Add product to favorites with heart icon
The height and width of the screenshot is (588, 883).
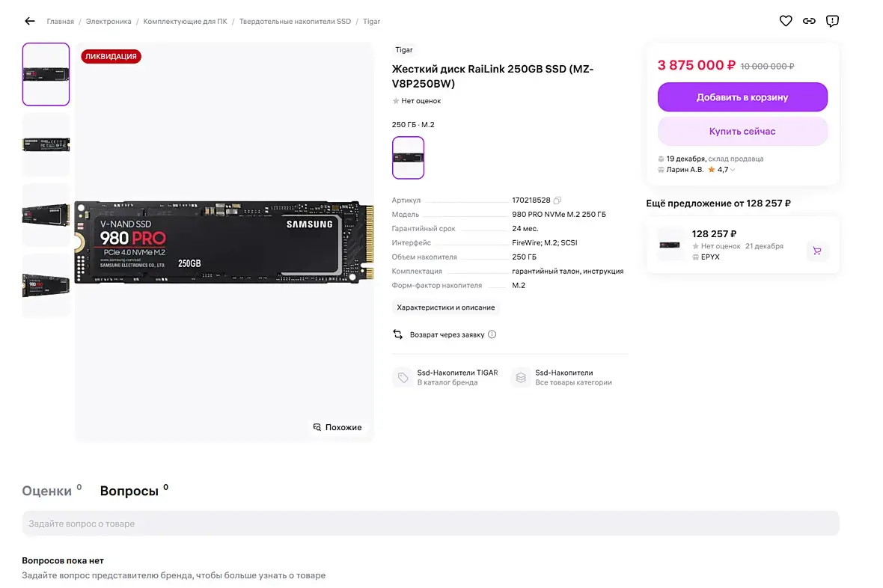[786, 21]
